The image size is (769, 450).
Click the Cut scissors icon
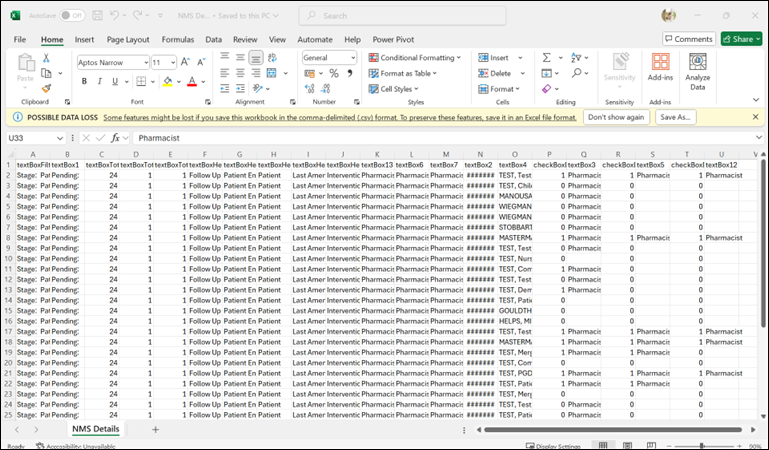tap(46, 58)
